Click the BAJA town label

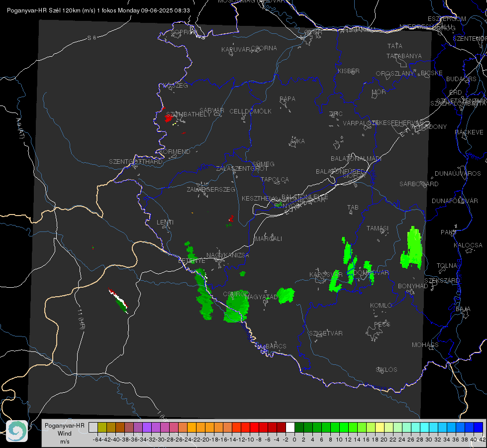click(x=463, y=309)
